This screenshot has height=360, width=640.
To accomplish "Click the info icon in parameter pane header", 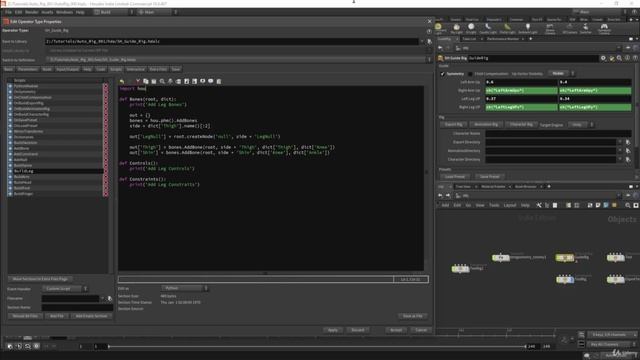I will [627, 58].
